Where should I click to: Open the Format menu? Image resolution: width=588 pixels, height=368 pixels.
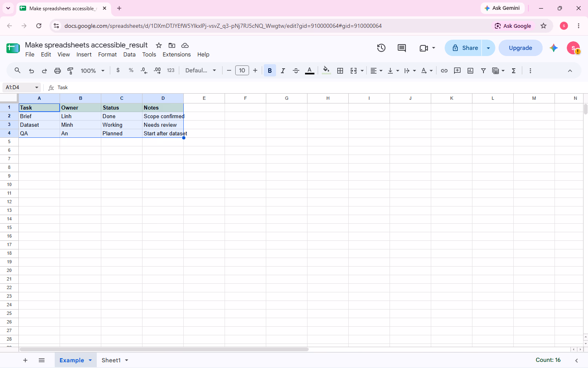107,54
